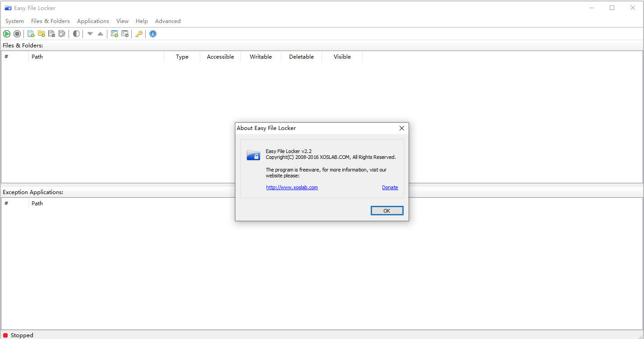Click the # header in Files & Folders list
Viewport: 644px width, 339px height.
click(15, 57)
